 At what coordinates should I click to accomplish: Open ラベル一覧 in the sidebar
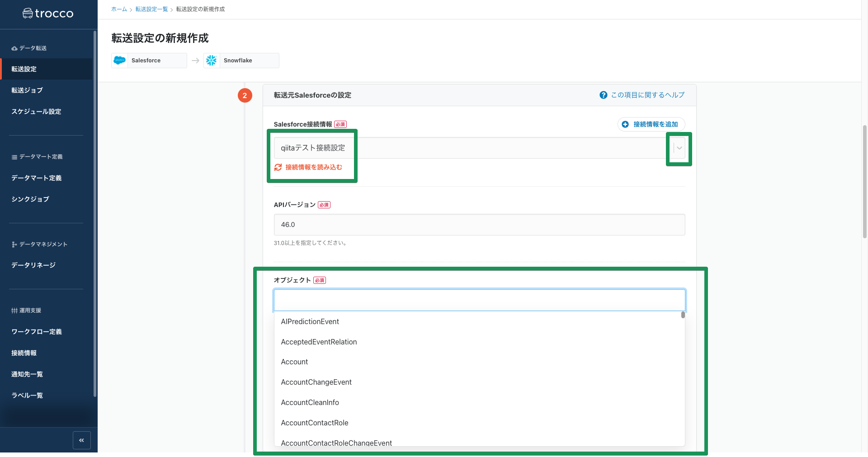pos(46,396)
